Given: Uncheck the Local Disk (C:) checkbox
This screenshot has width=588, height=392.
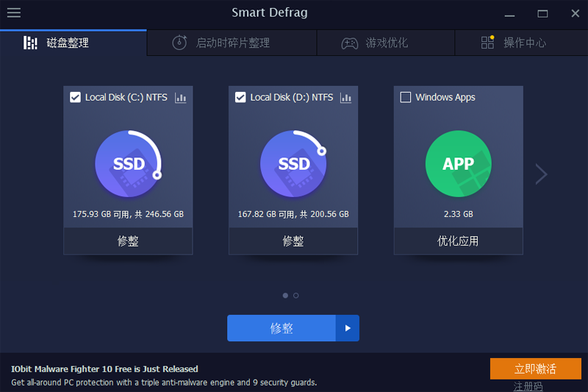Looking at the screenshot, I should 75,97.
